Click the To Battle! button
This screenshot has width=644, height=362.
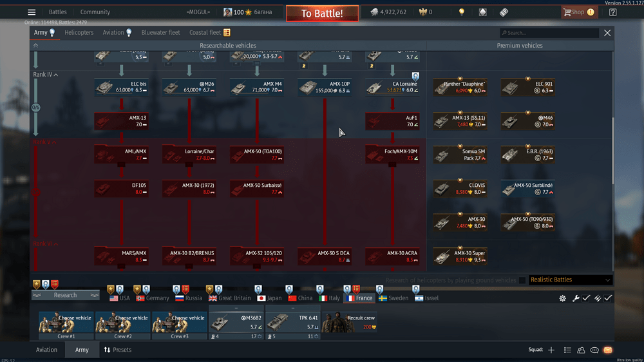click(322, 13)
